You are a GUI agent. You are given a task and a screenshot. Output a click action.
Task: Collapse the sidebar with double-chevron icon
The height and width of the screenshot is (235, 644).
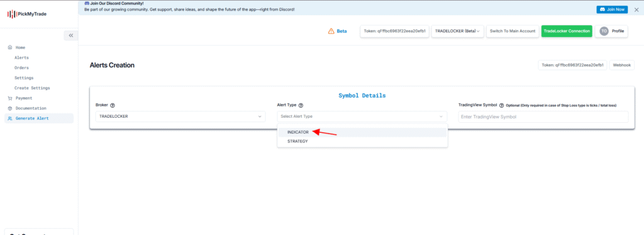point(70,35)
